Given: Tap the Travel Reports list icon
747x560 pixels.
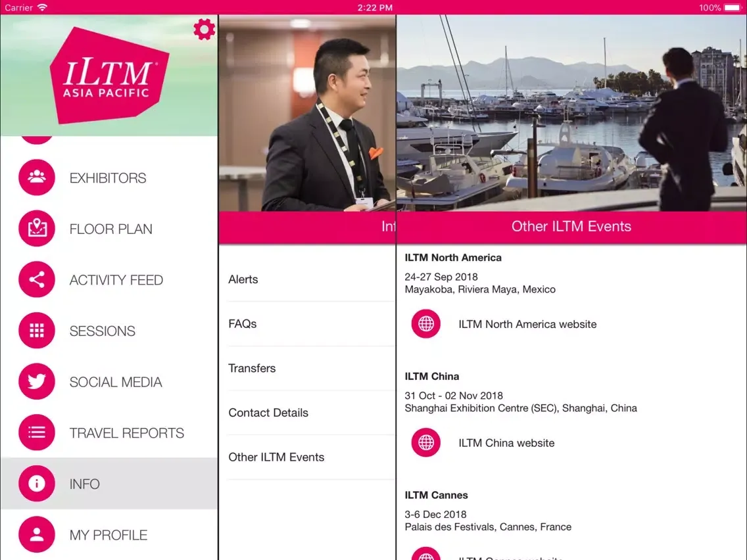Looking at the screenshot, I should tap(37, 432).
